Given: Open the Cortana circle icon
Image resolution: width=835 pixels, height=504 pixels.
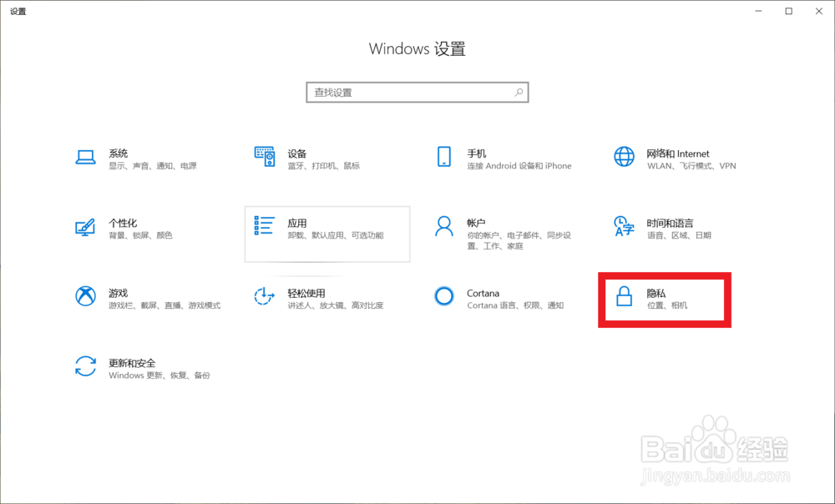Looking at the screenshot, I should pos(443,296).
